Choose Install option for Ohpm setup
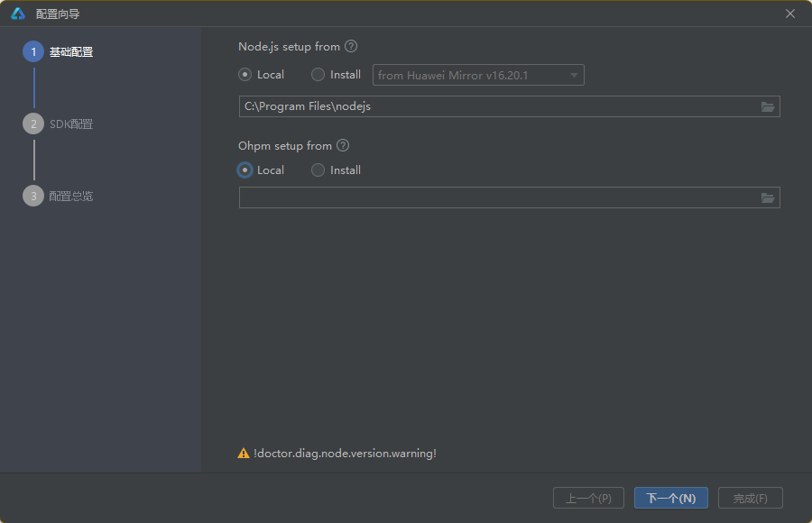 [x=318, y=170]
